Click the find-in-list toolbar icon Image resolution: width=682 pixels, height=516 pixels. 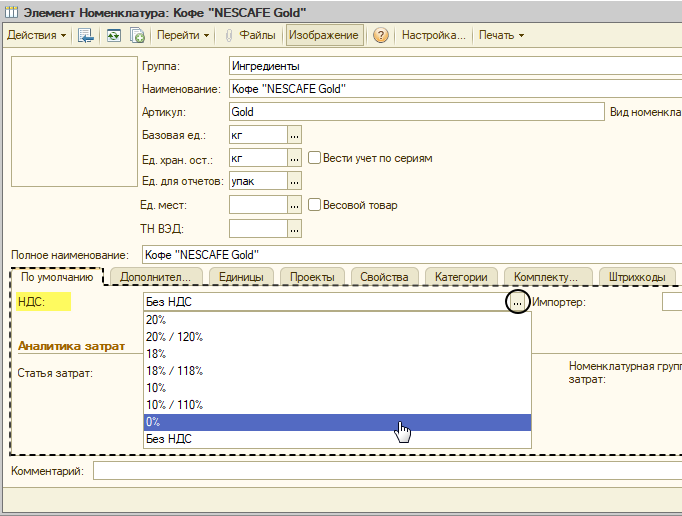click(x=86, y=35)
